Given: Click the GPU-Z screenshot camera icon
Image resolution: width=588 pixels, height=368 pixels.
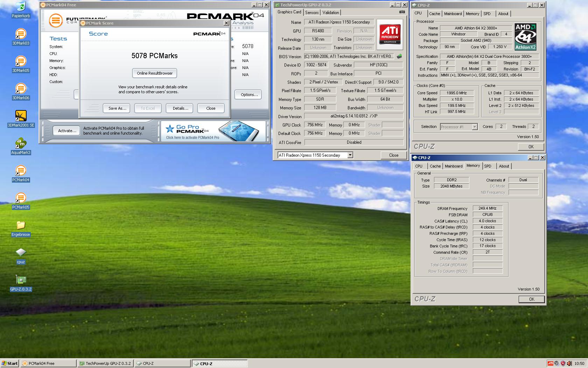Looking at the screenshot, I should (402, 12).
